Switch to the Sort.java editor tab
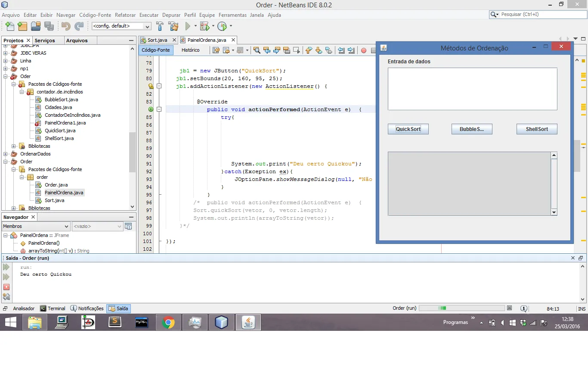 [x=157, y=40]
